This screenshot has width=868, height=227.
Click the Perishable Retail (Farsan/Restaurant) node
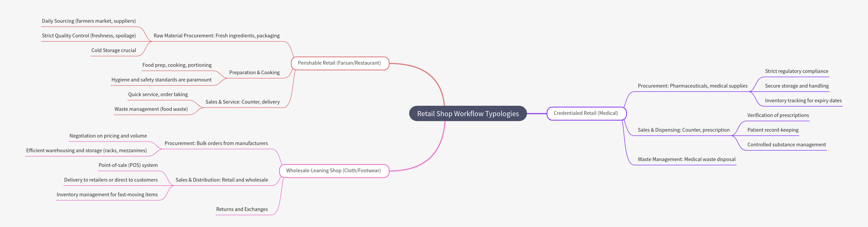pyautogui.click(x=340, y=63)
